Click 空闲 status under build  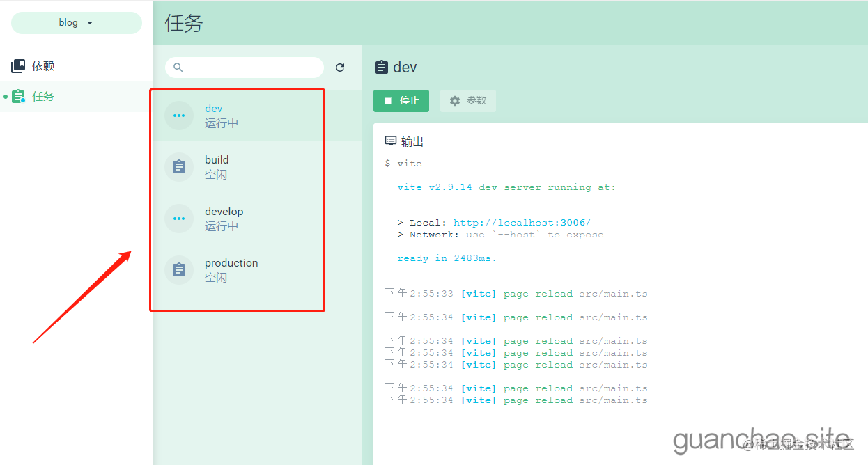coord(216,175)
